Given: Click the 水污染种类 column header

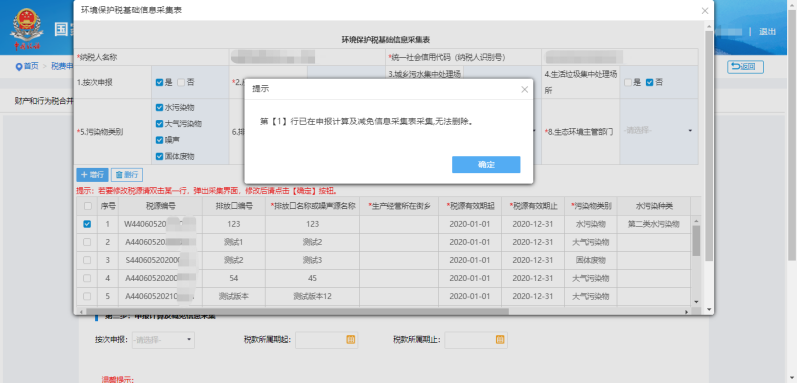Looking at the screenshot, I should click(654, 206).
